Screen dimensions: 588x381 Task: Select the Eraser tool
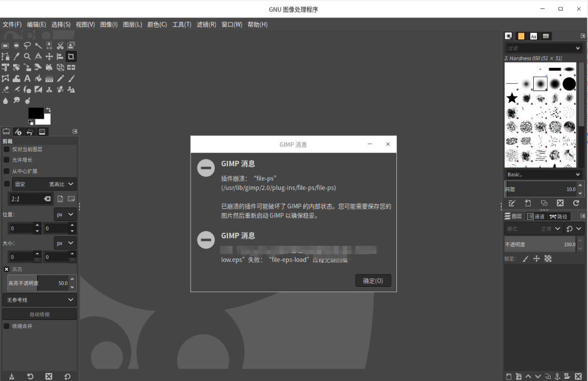[x=5, y=88]
